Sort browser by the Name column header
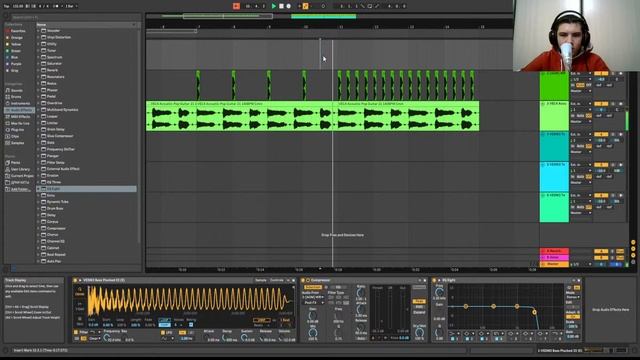This screenshot has height=360, width=640. coord(87,25)
